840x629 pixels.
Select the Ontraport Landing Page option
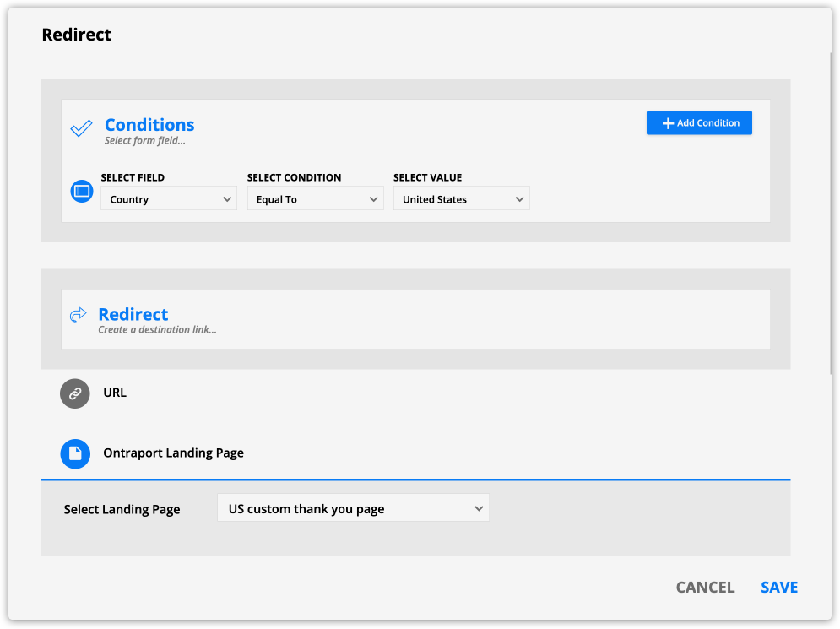pos(173,453)
